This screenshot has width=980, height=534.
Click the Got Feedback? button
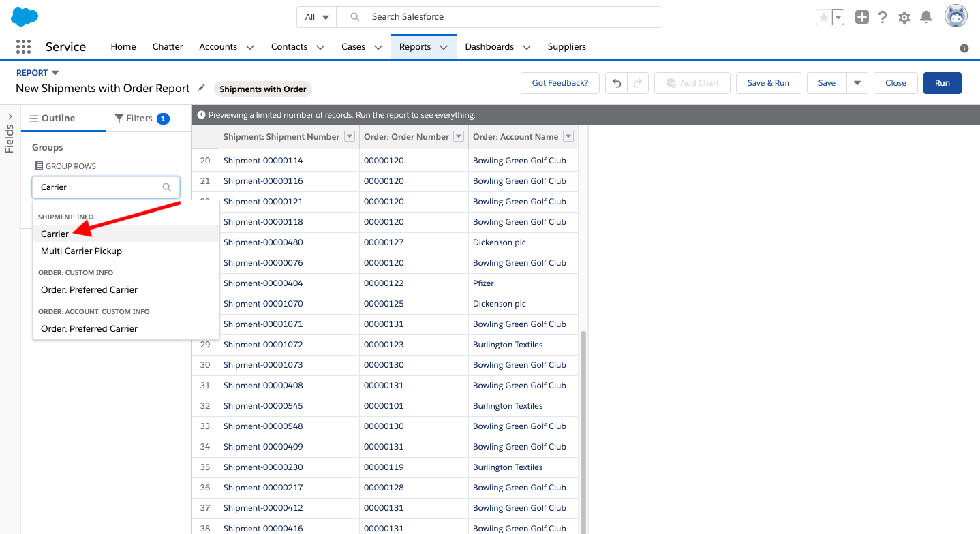560,83
